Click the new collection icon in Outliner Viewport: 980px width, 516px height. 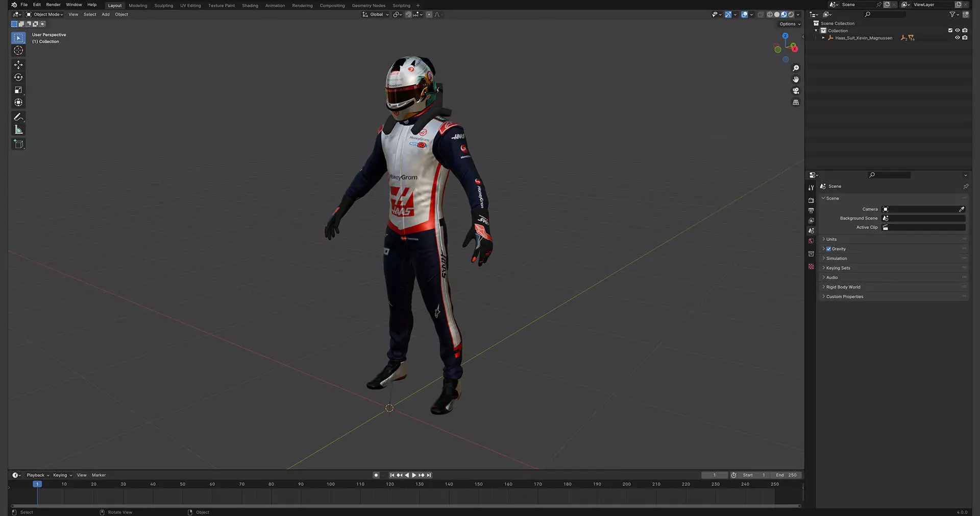pyautogui.click(x=966, y=14)
